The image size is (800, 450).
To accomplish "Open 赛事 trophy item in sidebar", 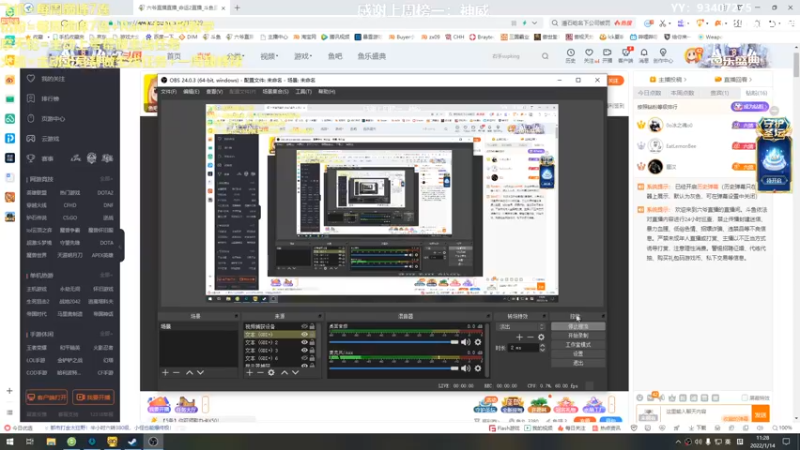I will coord(41,159).
